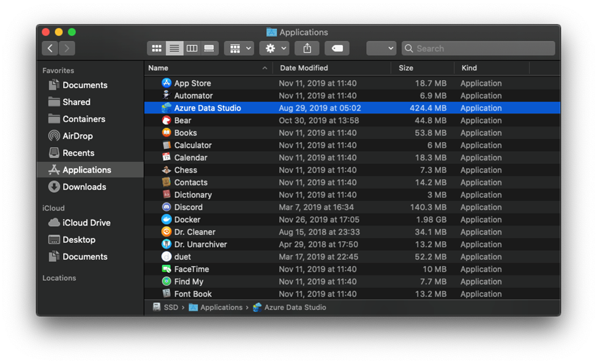Select the Calendar app icon

[x=167, y=157]
